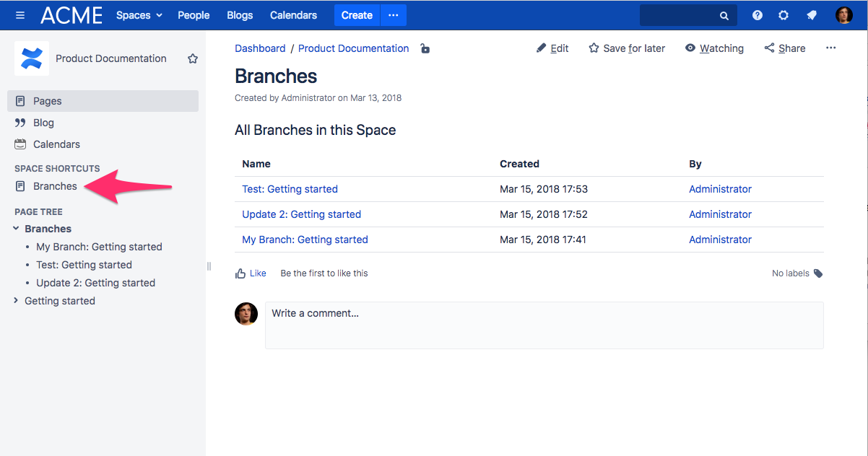868x456 pixels.
Task: Collapse the Branches page tree node
Action: pyautogui.click(x=16, y=229)
